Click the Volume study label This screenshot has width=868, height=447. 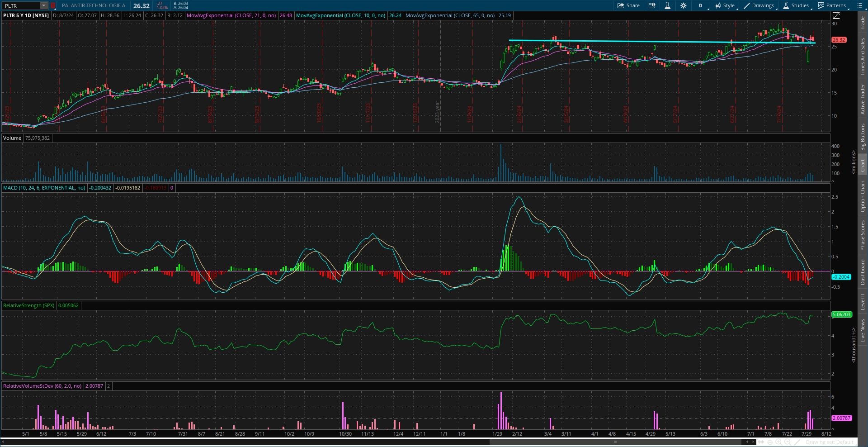pyautogui.click(x=12, y=138)
